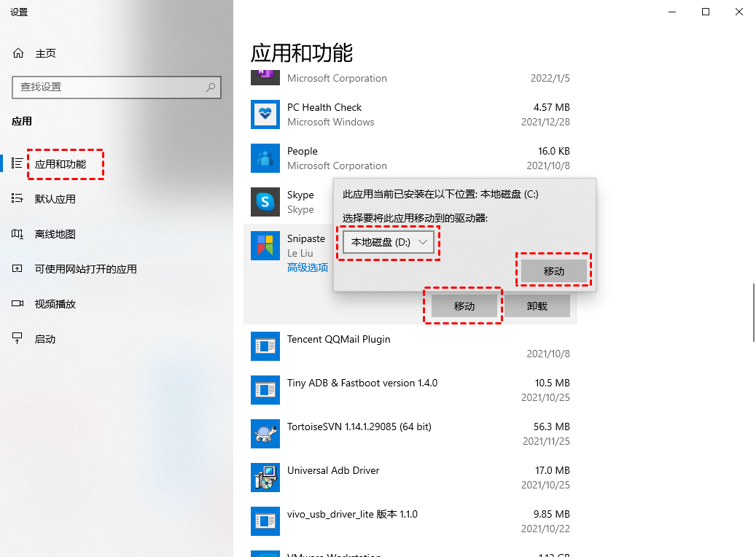Minimize the Settings window

pos(672,12)
